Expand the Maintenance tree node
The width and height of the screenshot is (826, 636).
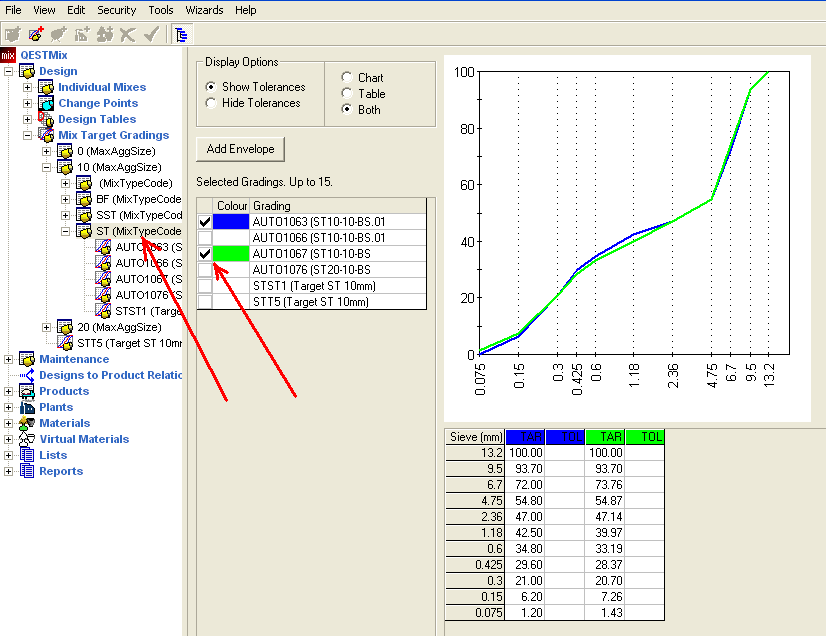coord(9,359)
